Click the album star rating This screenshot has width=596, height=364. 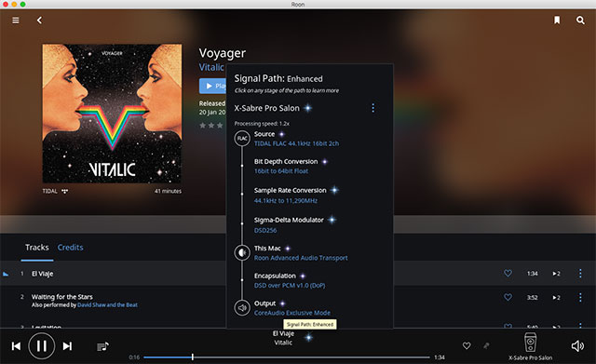coord(211,126)
